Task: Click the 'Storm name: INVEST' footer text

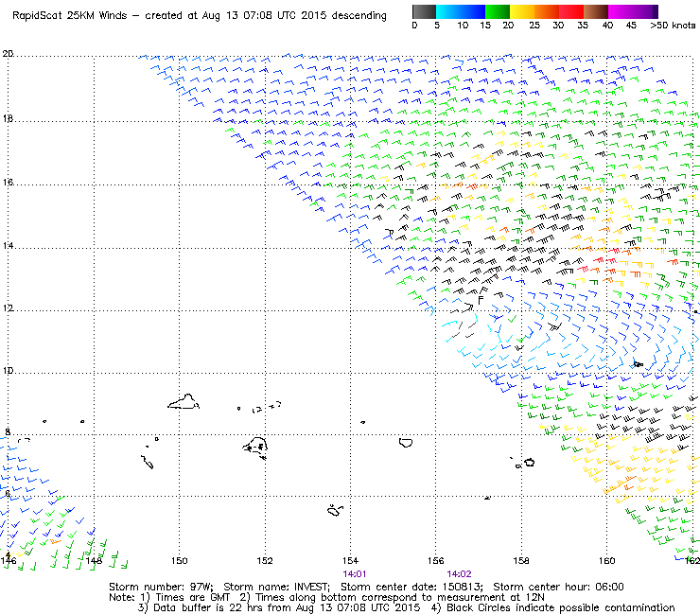Action: pos(276,587)
